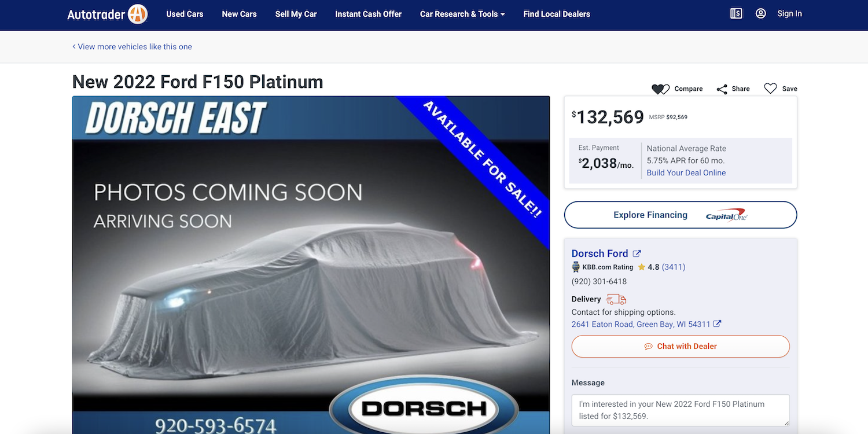
Task: Open dealer address 2641 Eaton Road link
Action: [x=641, y=325]
